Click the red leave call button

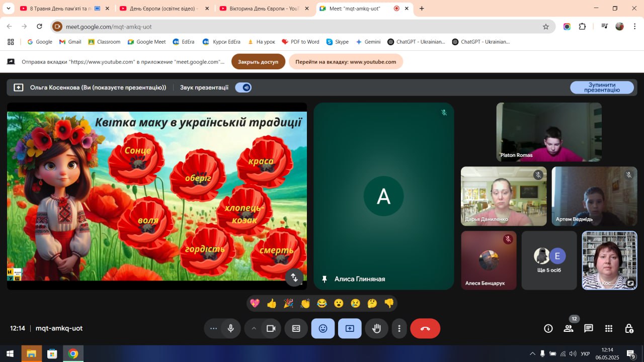(x=425, y=328)
